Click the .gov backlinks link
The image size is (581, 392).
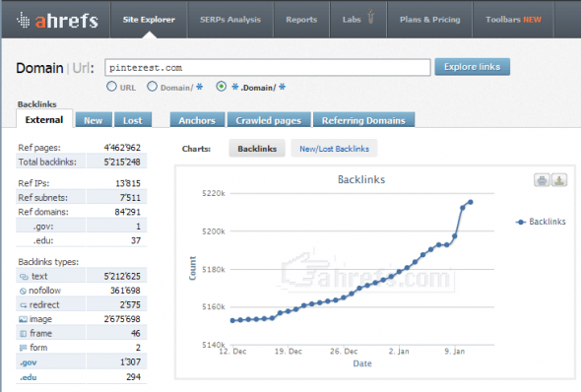[29, 362]
